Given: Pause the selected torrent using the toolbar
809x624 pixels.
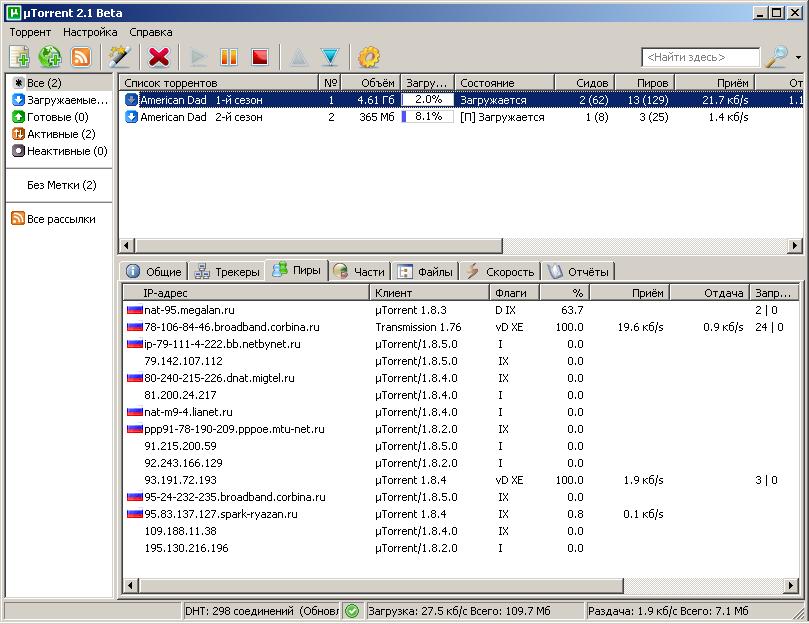Looking at the screenshot, I should click(229, 57).
